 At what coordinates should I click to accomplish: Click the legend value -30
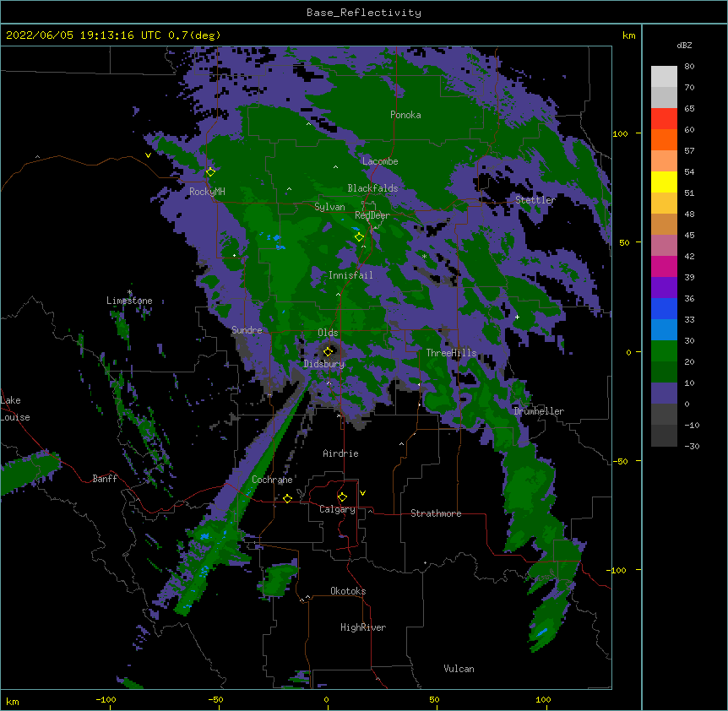[x=692, y=446]
